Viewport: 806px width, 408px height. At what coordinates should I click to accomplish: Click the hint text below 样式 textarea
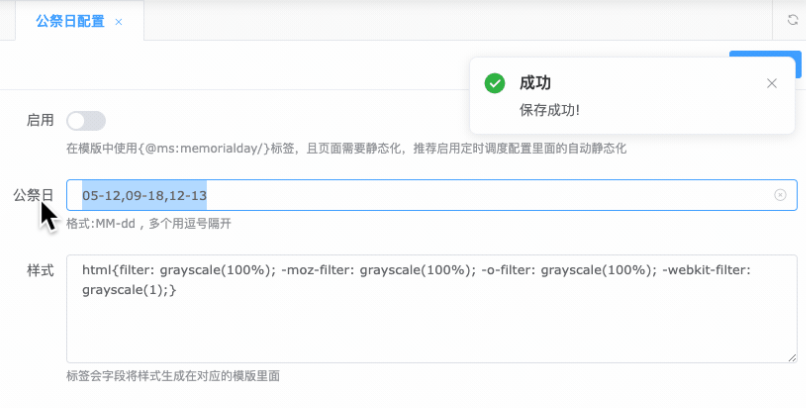coord(172,376)
